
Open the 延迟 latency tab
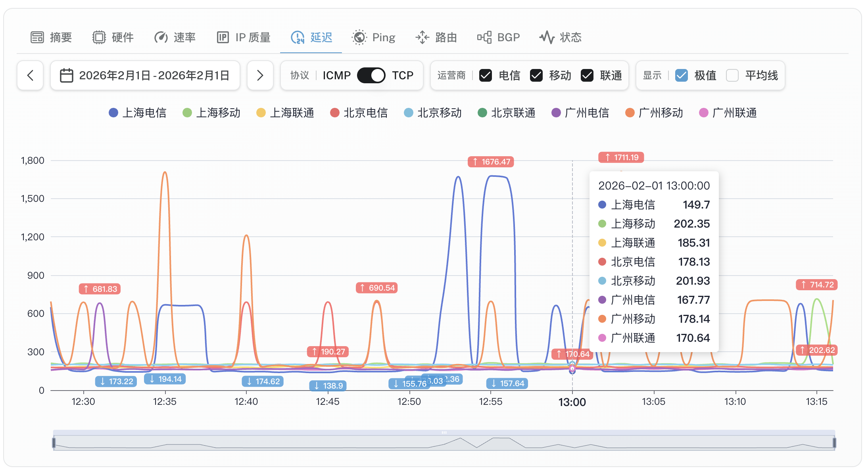(x=321, y=37)
